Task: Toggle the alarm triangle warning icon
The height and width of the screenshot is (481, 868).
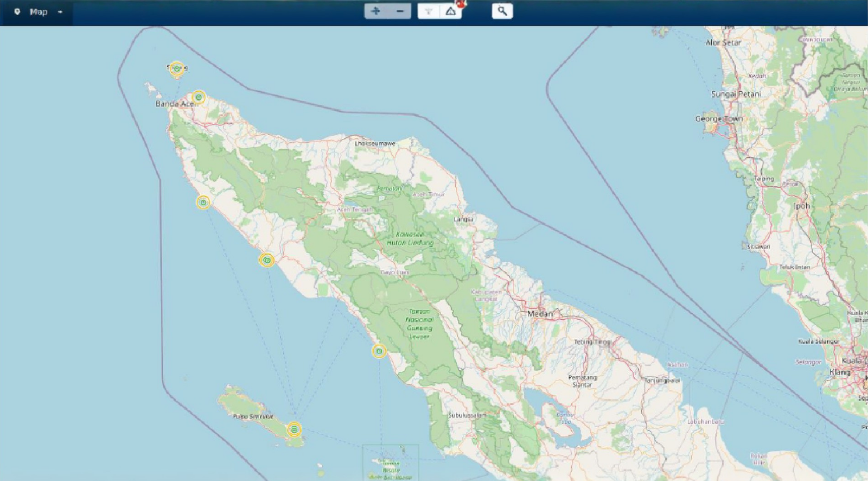Action: point(450,11)
